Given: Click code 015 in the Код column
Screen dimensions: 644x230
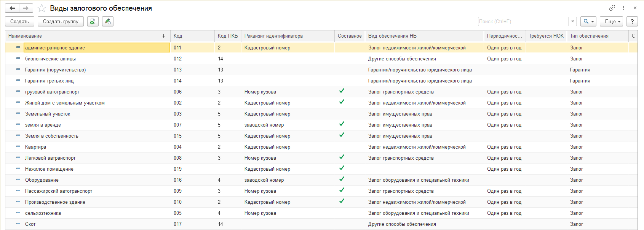Looking at the screenshot, I should (x=177, y=136).
